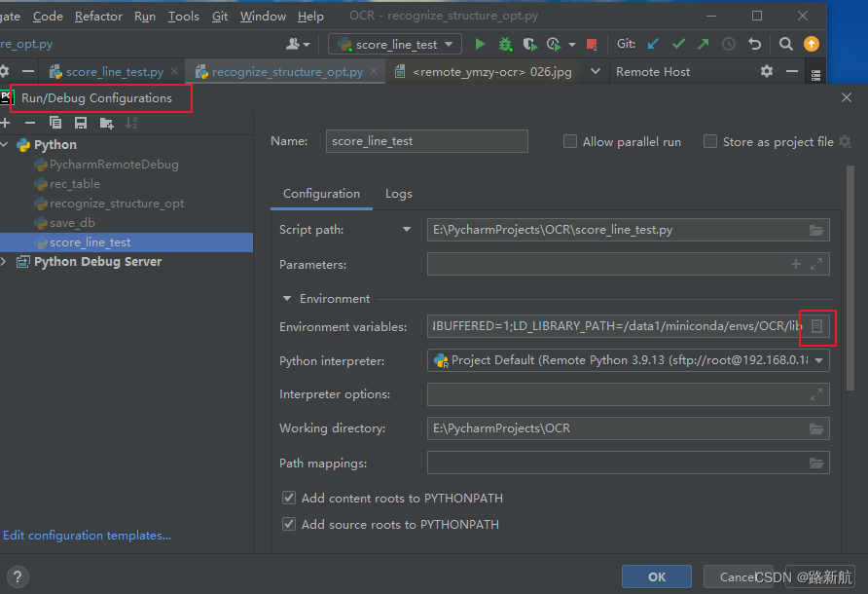
Task: Open the Git menu
Action: coord(220,17)
